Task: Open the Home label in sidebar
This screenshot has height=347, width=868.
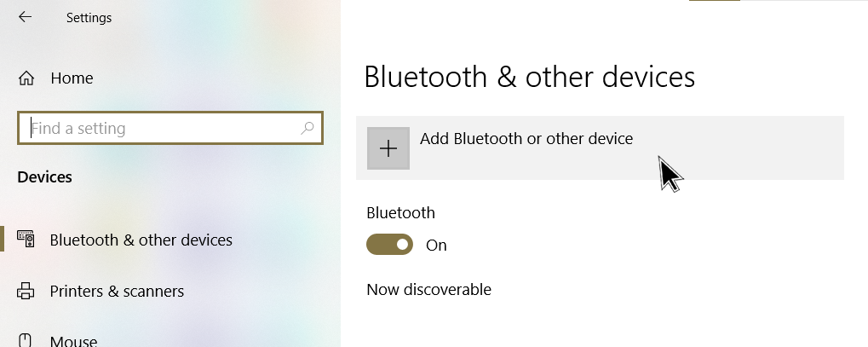Action: click(72, 78)
